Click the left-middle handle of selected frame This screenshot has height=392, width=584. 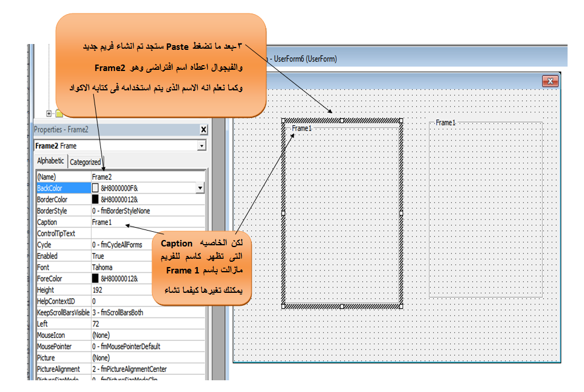pos(283,213)
